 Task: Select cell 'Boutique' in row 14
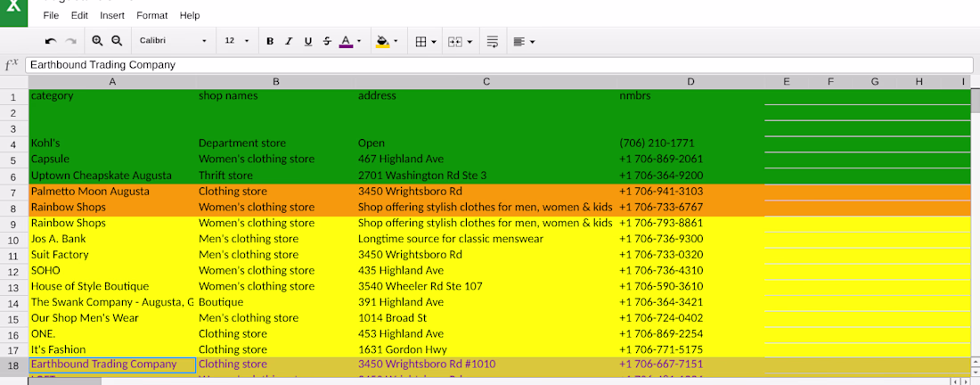click(276, 302)
